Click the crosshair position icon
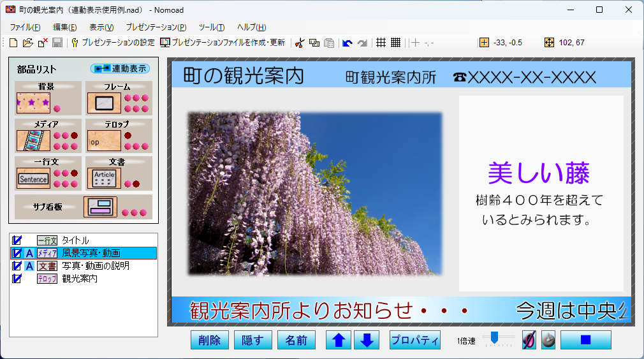Screen dimensions: 644x359 tap(415, 43)
